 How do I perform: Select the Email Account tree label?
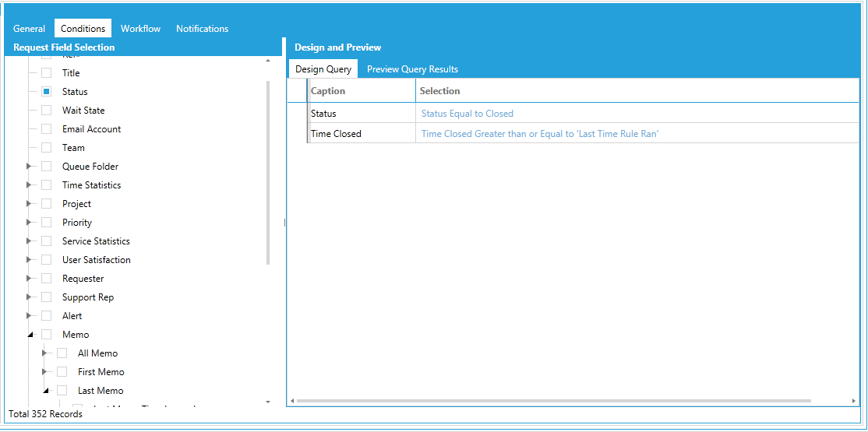coord(91,129)
